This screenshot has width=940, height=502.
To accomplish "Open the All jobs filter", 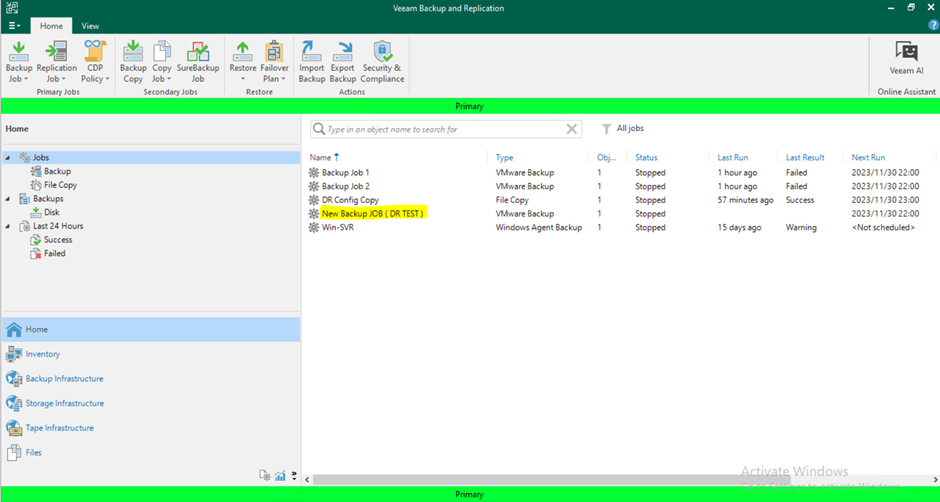I will [x=623, y=128].
